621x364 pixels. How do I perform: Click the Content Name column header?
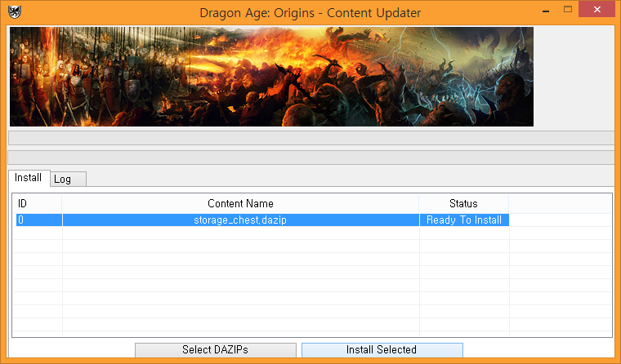pos(240,203)
